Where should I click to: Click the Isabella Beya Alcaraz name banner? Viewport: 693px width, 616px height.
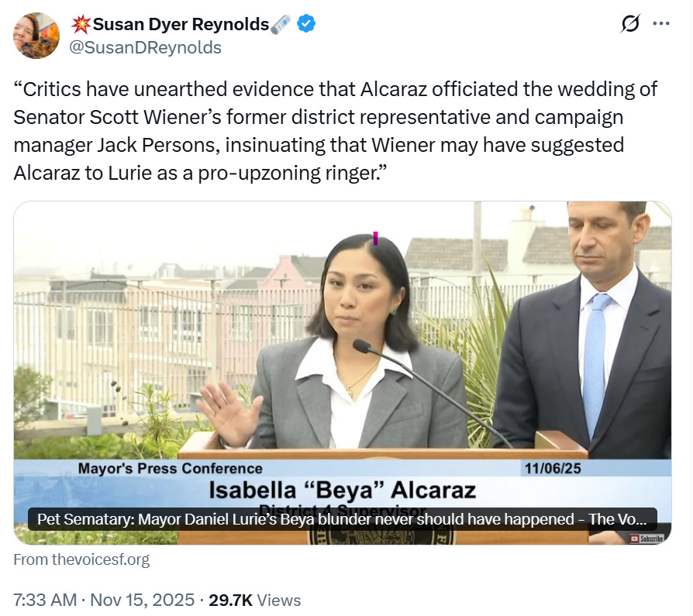343,490
